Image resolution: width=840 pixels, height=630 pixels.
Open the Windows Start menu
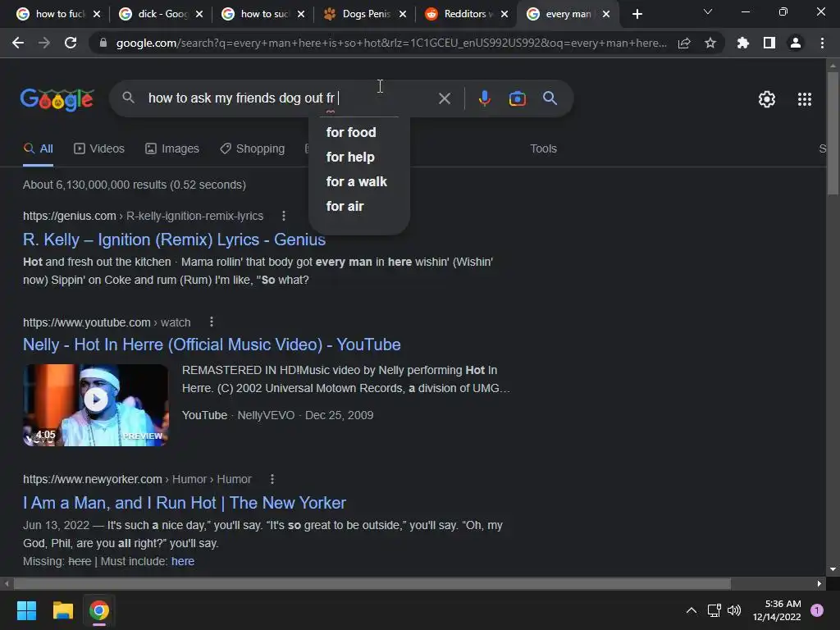point(26,610)
